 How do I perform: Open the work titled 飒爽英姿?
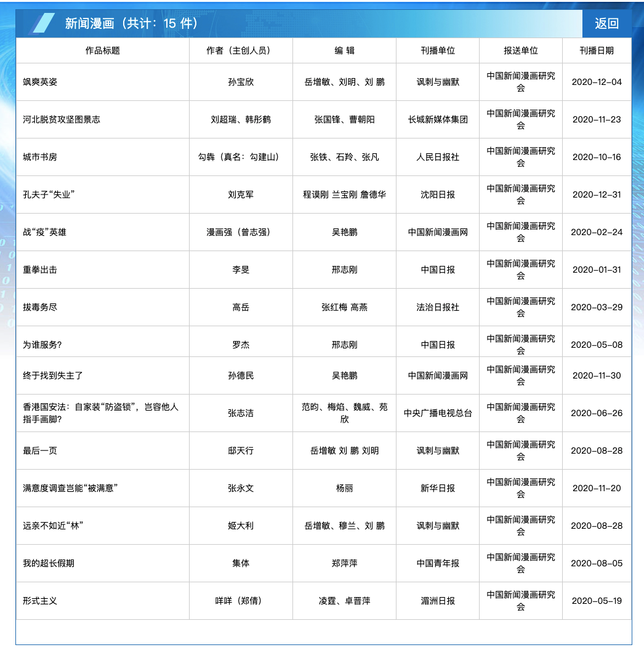pos(40,82)
